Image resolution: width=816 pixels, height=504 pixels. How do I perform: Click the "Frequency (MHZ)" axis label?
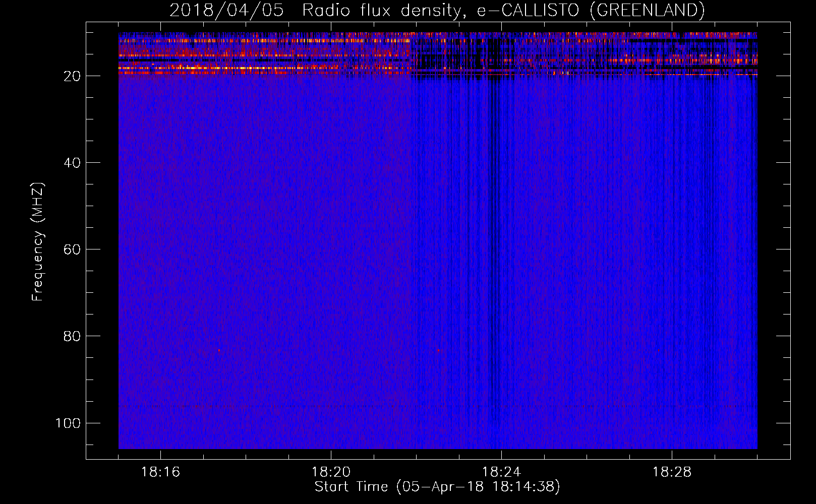[x=38, y=241]
